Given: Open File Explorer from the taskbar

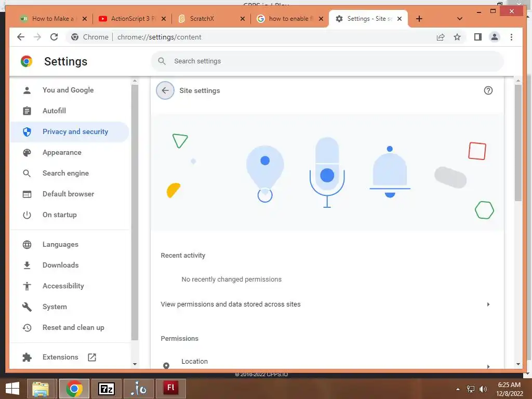Looking at the screenshot, I should coord(41,389).
